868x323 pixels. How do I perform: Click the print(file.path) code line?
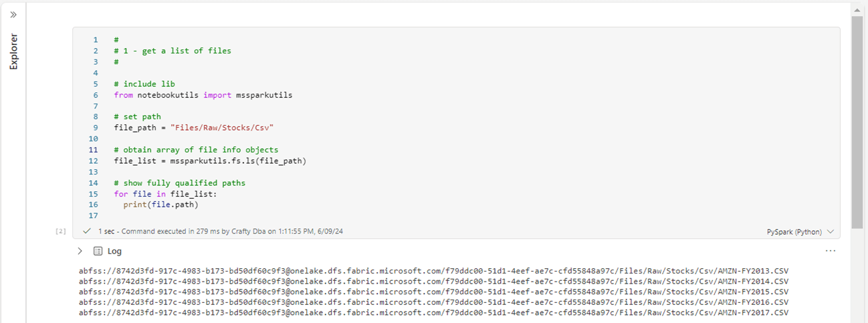coord(160,205)
